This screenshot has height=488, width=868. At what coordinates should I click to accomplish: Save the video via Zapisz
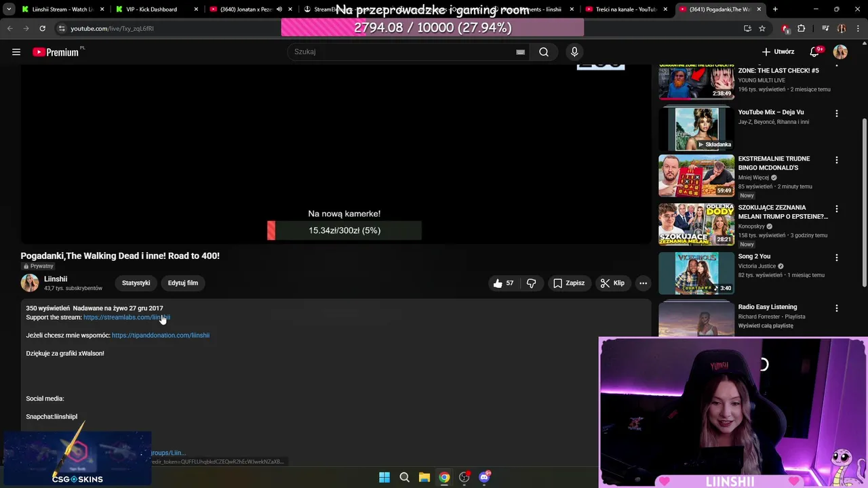(568, 283)
